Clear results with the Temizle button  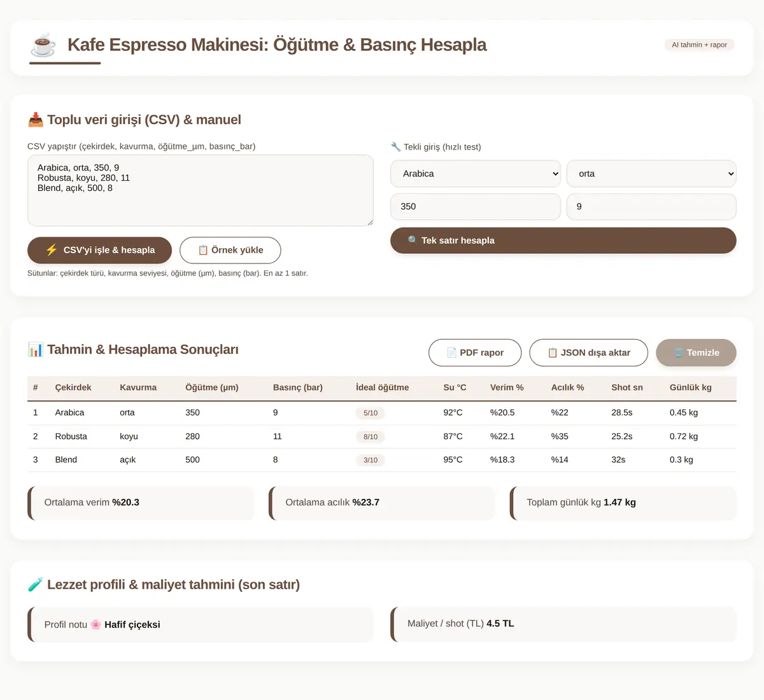click(x=696, y=353)
